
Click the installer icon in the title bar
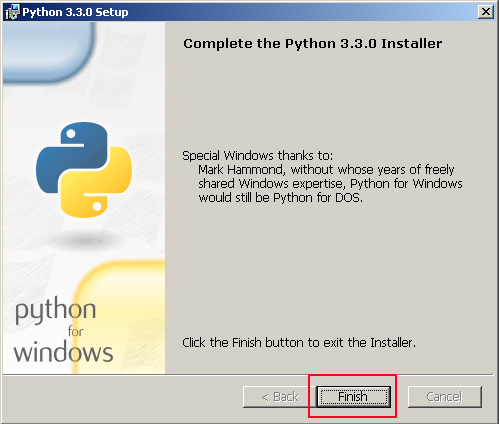[x=12, y=12]
